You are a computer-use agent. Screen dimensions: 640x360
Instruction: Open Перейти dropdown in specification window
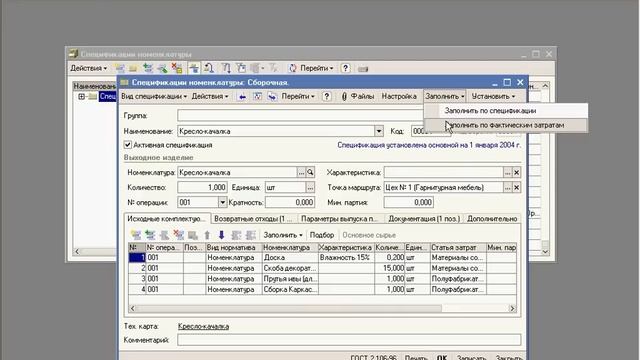click(298, 97)
